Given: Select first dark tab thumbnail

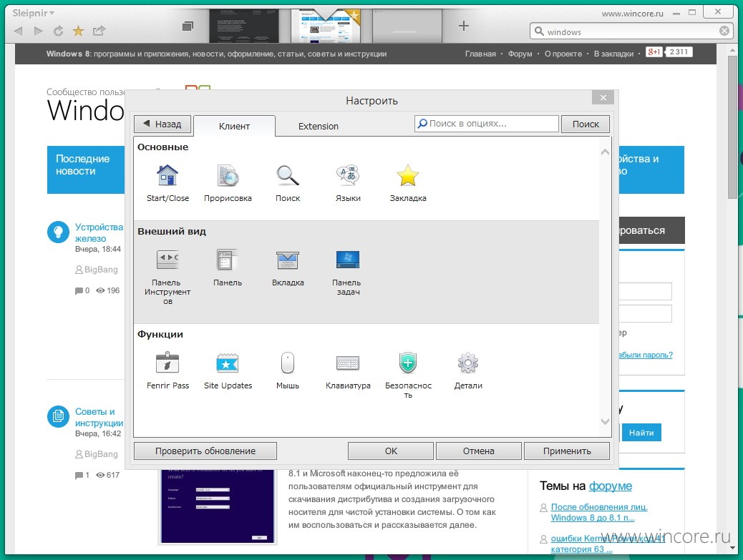Looking at the screenshot, I should [x=245, y=26].
